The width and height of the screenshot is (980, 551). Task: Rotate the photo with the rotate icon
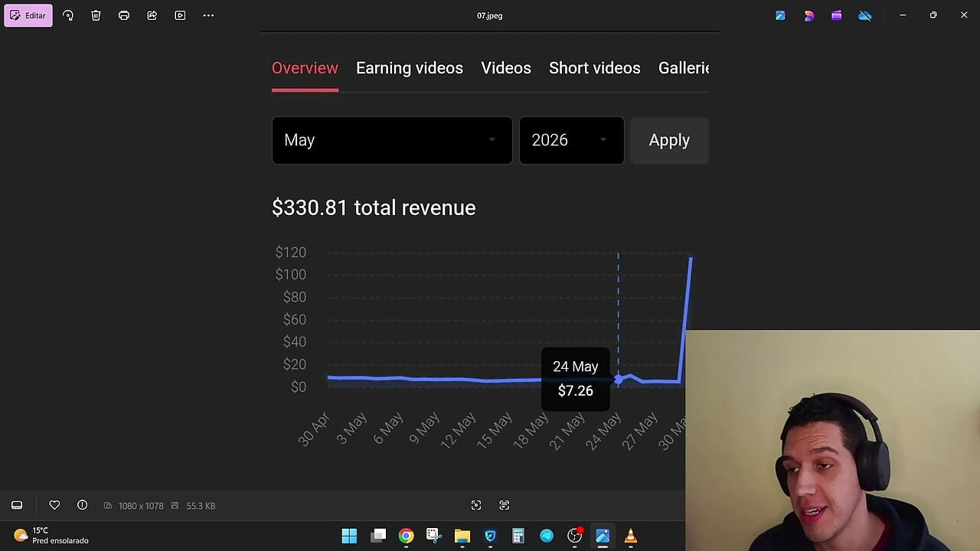(68, 15)
